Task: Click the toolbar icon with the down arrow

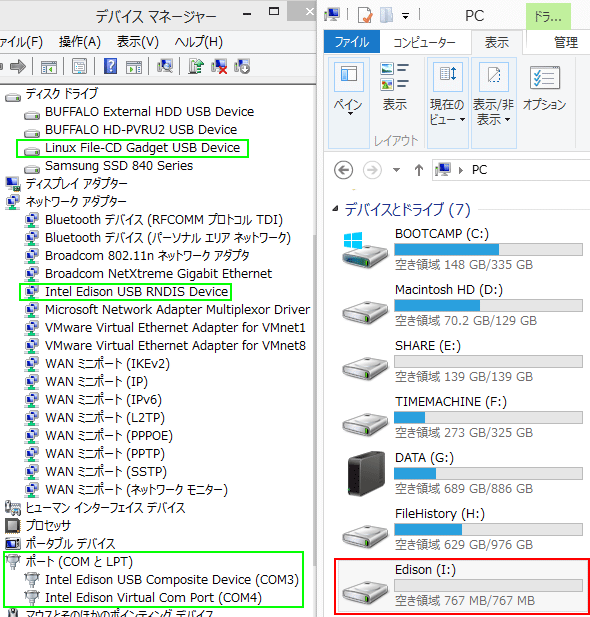Action: point(242,66)
